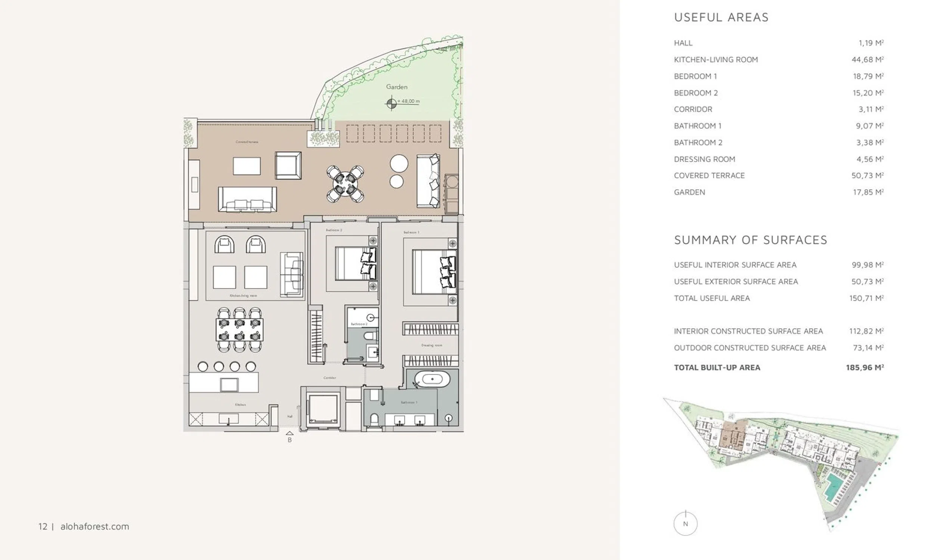
Task: Click the garden elevation marker symbol
Action: tap(391, 103)
